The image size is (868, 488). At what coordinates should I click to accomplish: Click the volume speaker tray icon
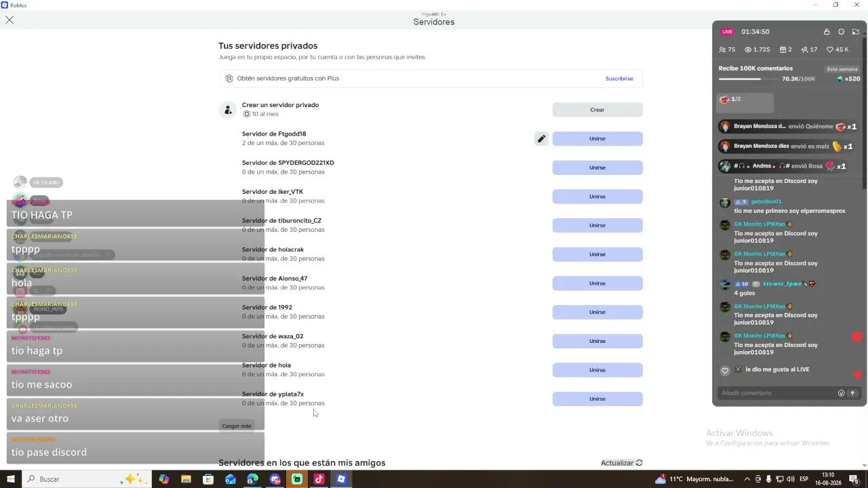791,479
